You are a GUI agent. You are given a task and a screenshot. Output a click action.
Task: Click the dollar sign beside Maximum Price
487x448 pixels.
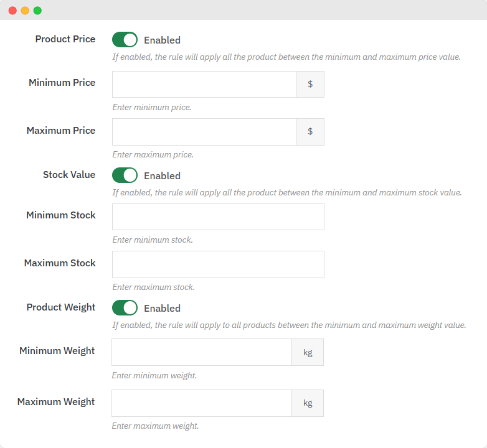coord(310,132)
